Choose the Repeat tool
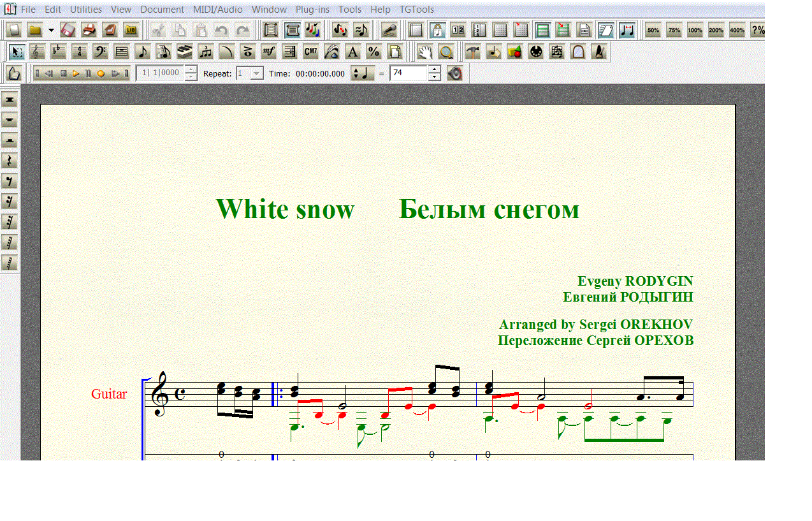This screenshot has height=521, width=812. coord(289,52)
